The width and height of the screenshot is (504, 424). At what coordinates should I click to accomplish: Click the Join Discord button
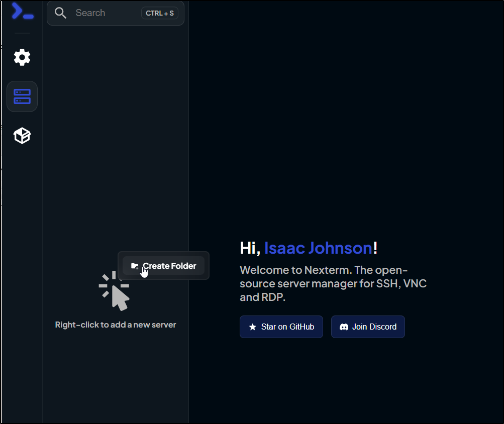(x=368, y=327)
